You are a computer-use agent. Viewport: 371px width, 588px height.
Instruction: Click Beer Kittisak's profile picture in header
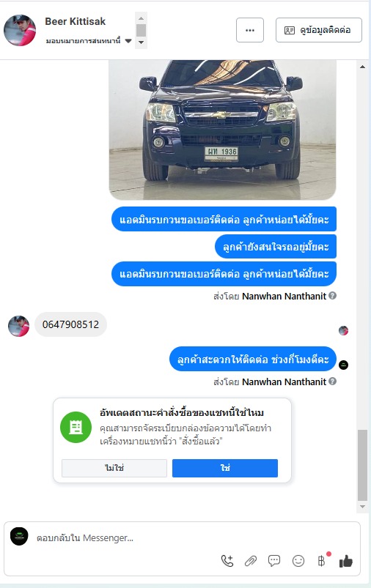tap(20, 30)
